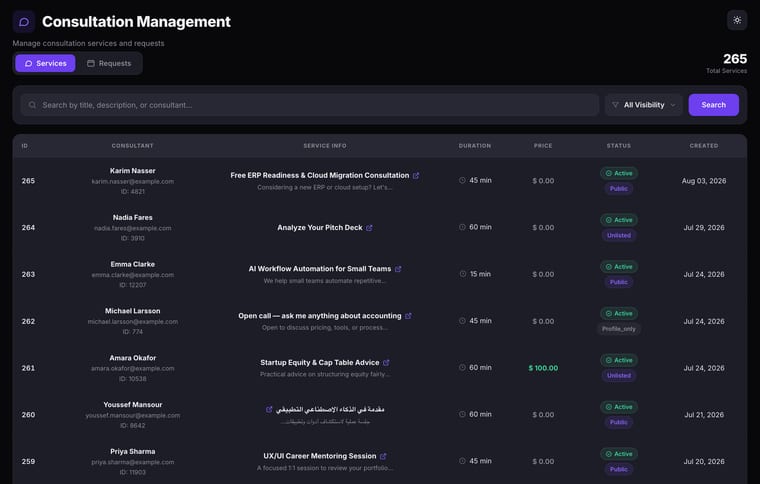Click clock icon in row 264 duration

462,227
